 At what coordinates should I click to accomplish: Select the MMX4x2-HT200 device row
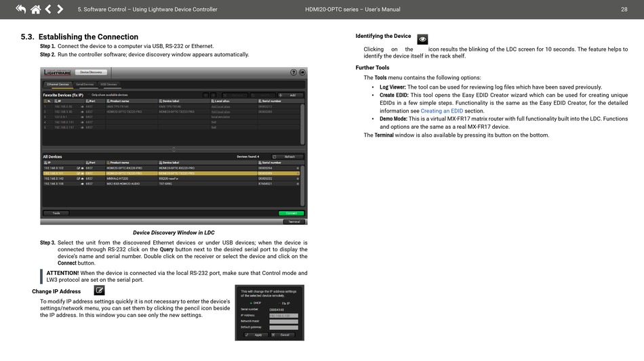click(172, 178)
